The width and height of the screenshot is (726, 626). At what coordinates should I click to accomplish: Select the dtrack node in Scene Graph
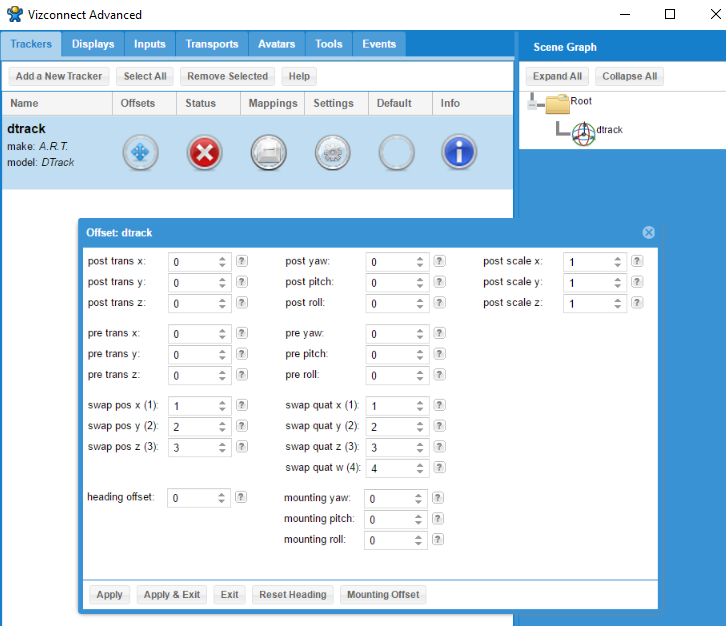pos(609,131)
